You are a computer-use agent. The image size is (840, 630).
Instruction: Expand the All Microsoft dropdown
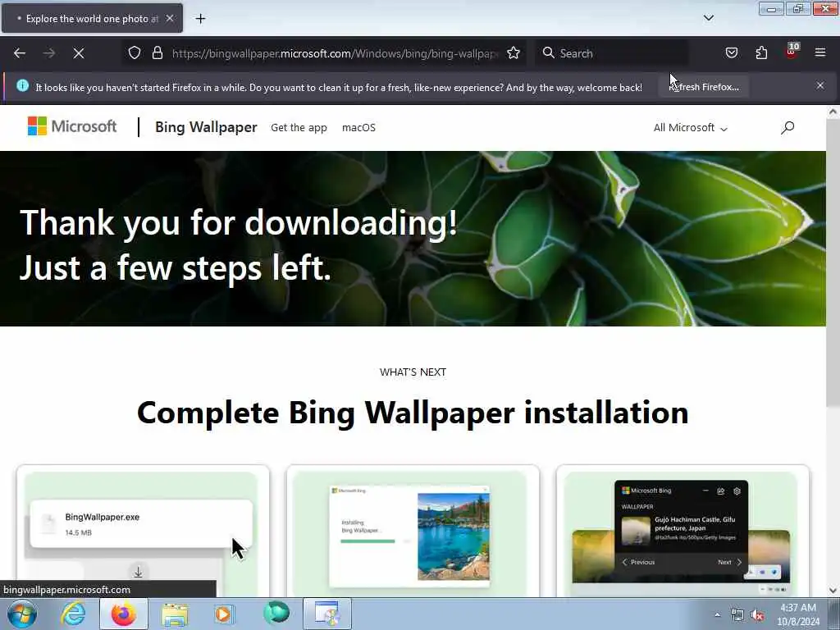(690, 127)
